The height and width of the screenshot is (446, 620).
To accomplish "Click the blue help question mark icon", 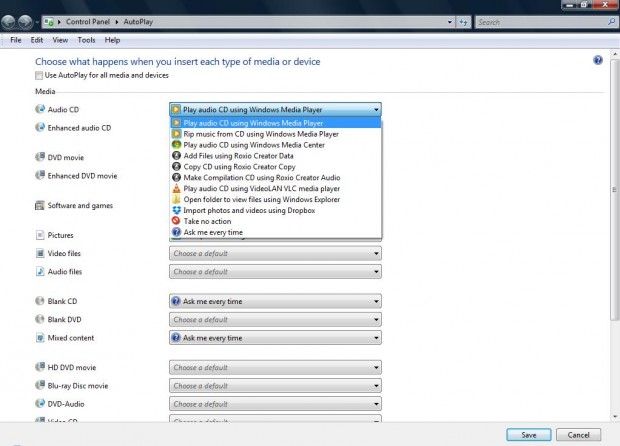I will coord(597,60).
